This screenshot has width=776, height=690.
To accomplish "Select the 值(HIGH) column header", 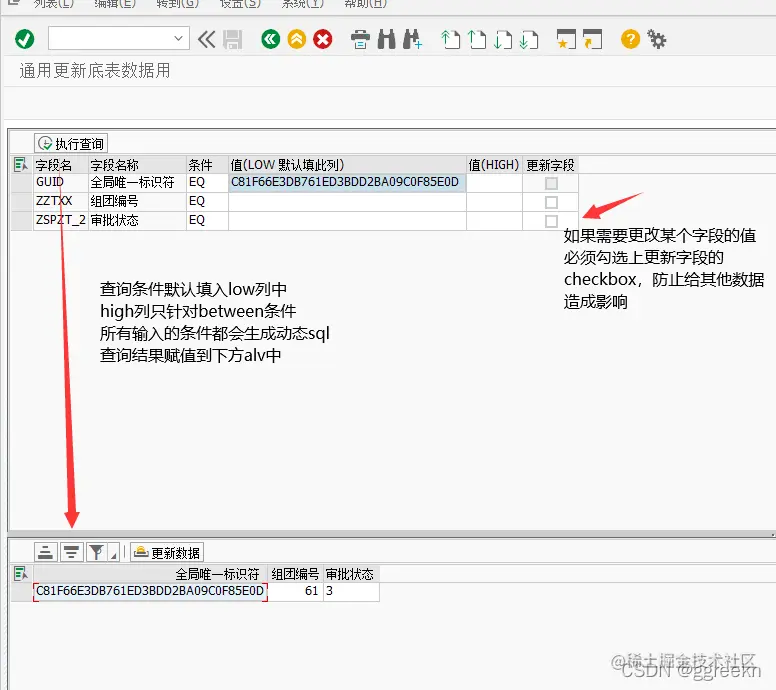I will click(494, 165).
